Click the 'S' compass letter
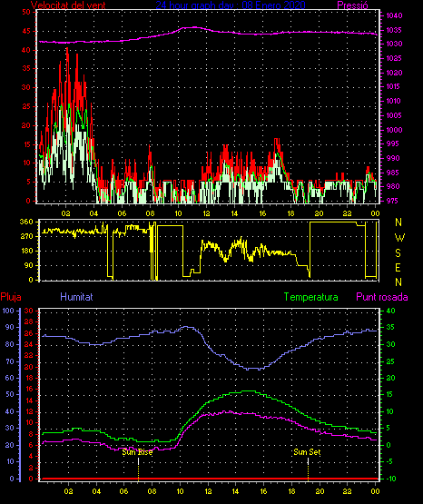Screen dimensions: 423x504 point(398,253)
